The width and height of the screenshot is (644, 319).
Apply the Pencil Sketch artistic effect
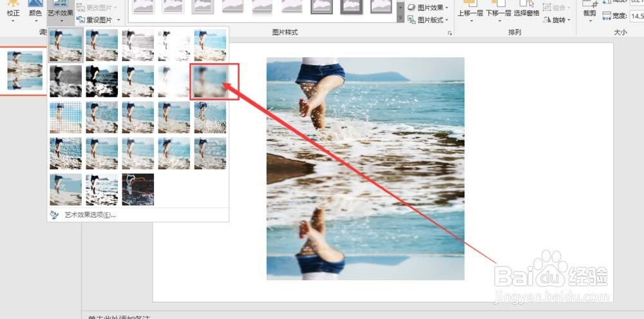(174, 45)
